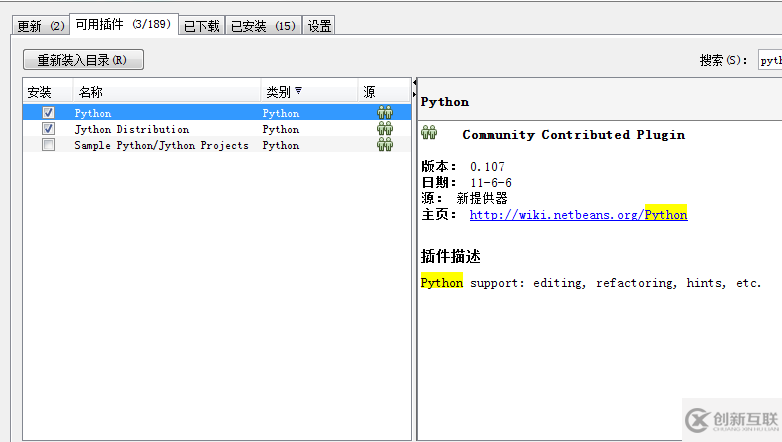Click the version value 0.107
Viewport: 782px width, 442px height.
487,167
